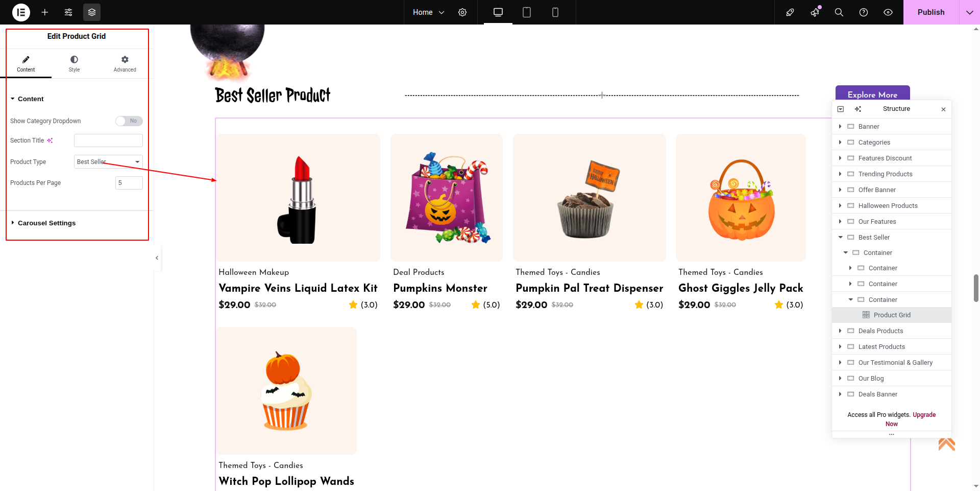This screenshot has width=980, height=491.
Task: Open site settings sliders icon
Action: click(x=68, y=12)
